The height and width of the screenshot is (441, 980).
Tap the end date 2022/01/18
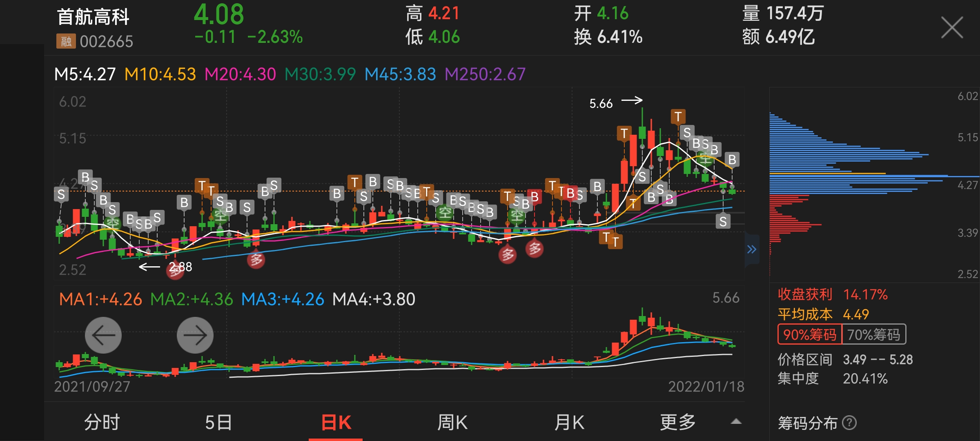click(x=706, y=386)
